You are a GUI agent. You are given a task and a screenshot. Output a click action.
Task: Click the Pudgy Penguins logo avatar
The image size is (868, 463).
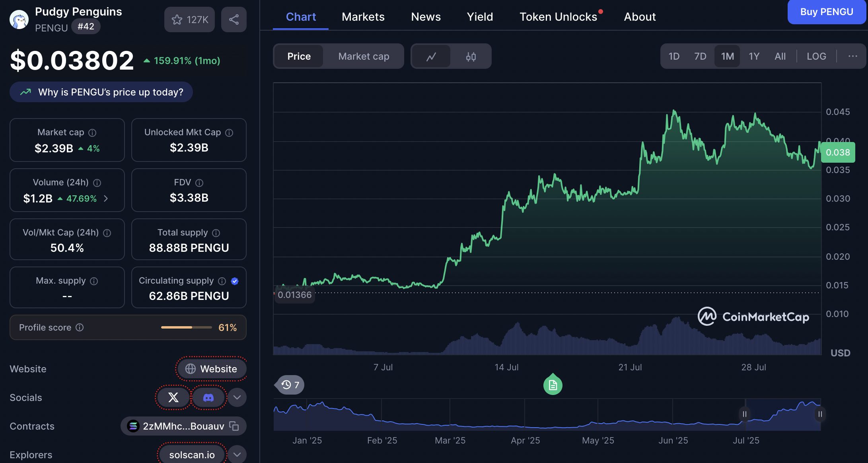coord(19,19)
